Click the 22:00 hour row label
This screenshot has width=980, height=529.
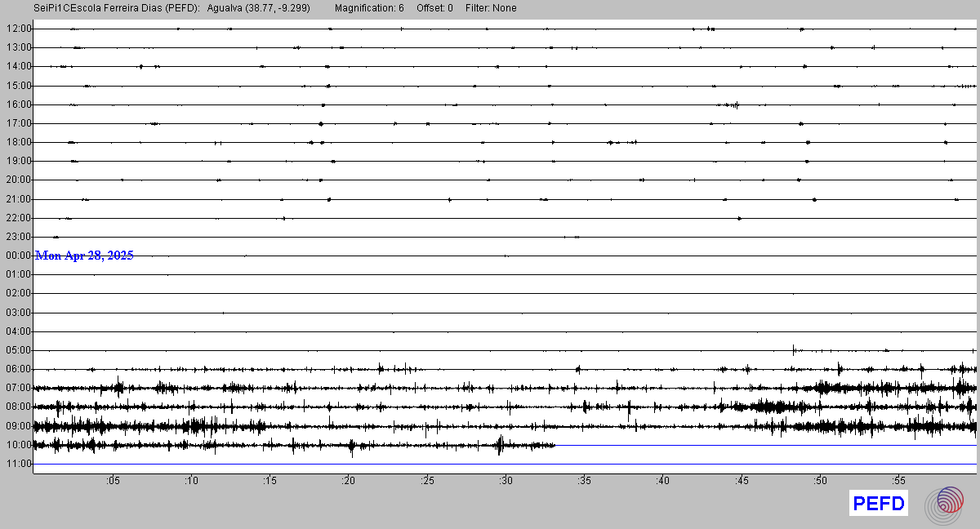coord(18,218)
